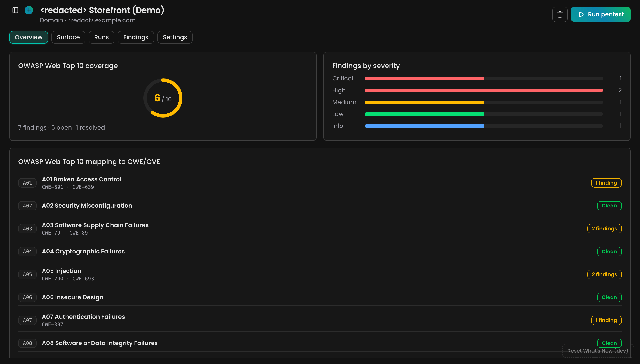
Task: Click the Findings by severity heading
Action: pyautogui.click(x=366, y=66)
